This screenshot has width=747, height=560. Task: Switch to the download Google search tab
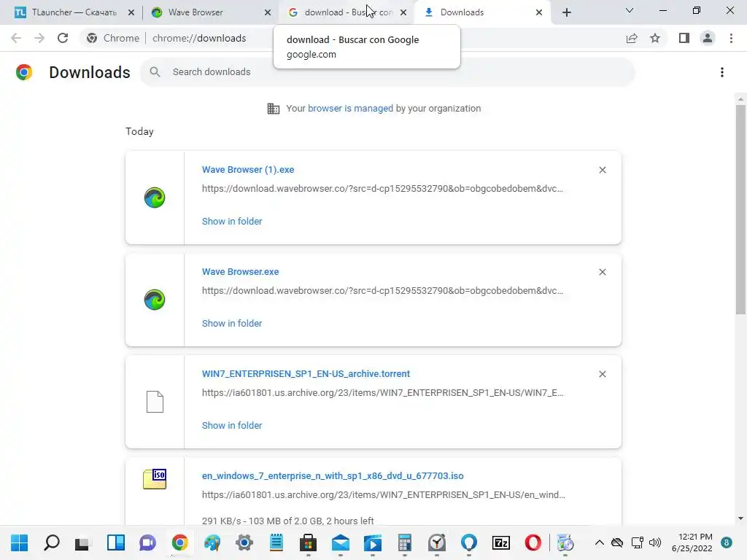pos(348,12)
